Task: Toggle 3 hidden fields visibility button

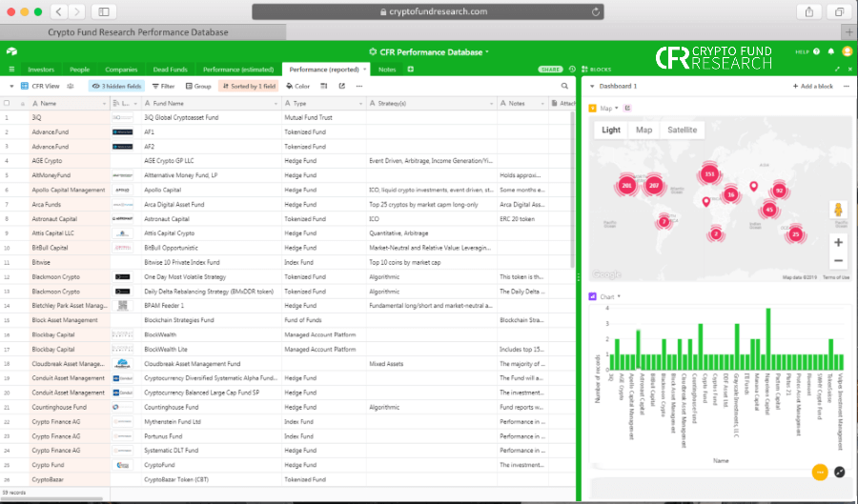Action: coord(116,86)
